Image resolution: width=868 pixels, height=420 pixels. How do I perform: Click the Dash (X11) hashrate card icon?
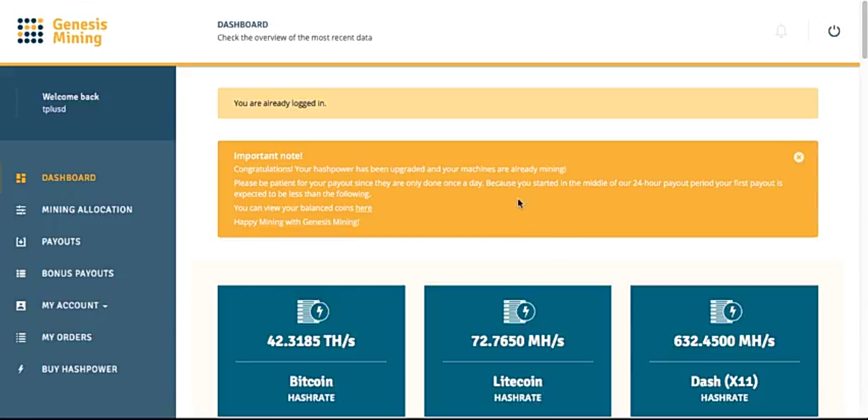(726, 311)
